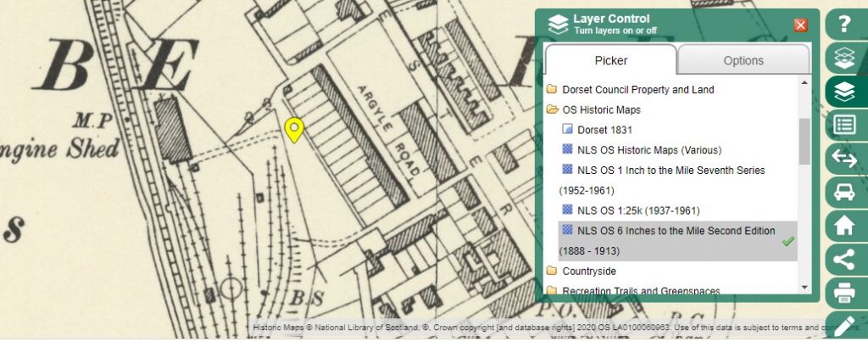Image resolution: width=868 pixels, height=342 pixels.
Task: Open the help question mark tool
Action: [845, 24]
